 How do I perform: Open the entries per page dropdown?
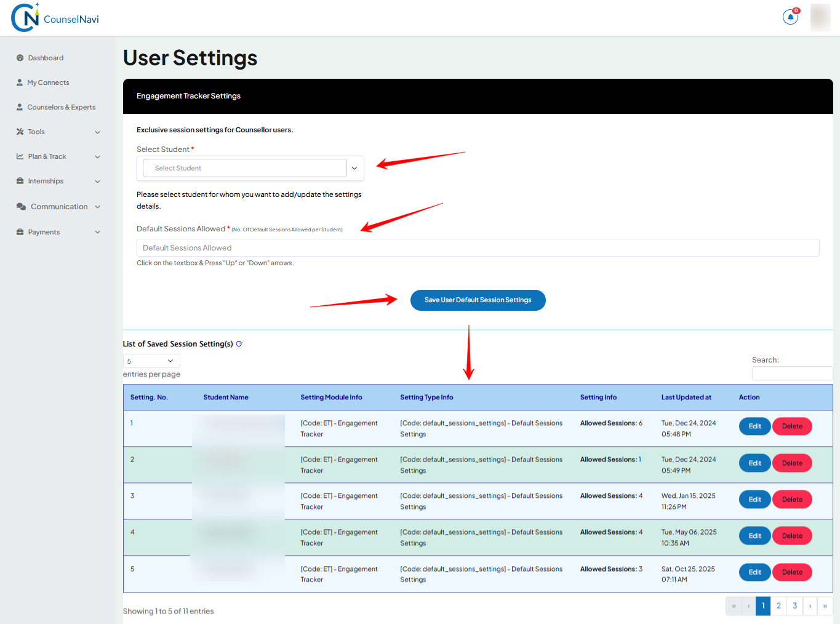click(x=151, y=361)
